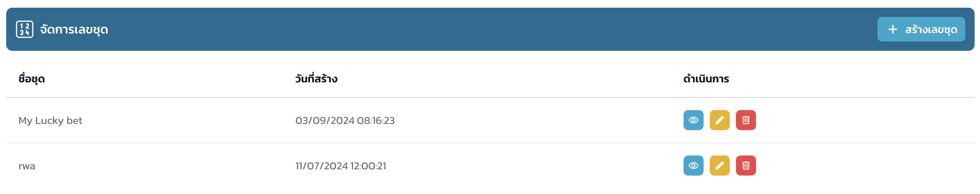Image resolution: width=980 pixels, height=194 pixels.
Task: Select the 03/09/2024 08:16:23 date cell
Action: coord(345,120)
